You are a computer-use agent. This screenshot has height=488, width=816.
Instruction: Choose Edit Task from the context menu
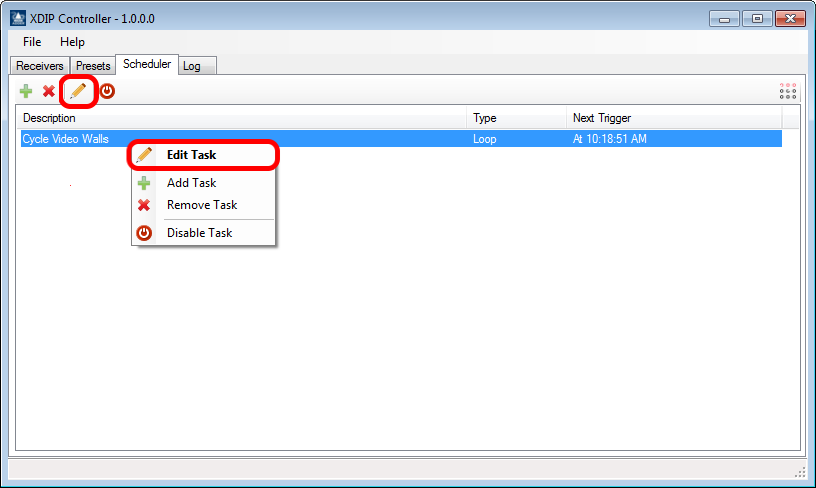(203, 155)
